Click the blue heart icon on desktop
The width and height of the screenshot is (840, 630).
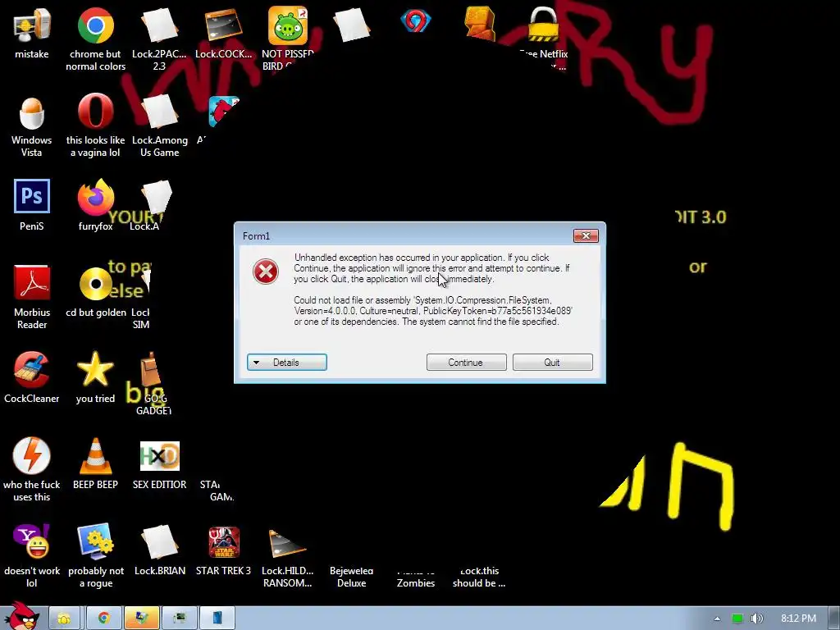(415, 21)
